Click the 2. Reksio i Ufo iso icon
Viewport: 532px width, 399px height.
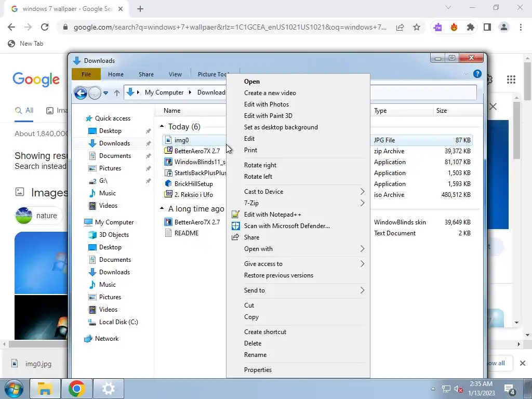pos(168,195)
